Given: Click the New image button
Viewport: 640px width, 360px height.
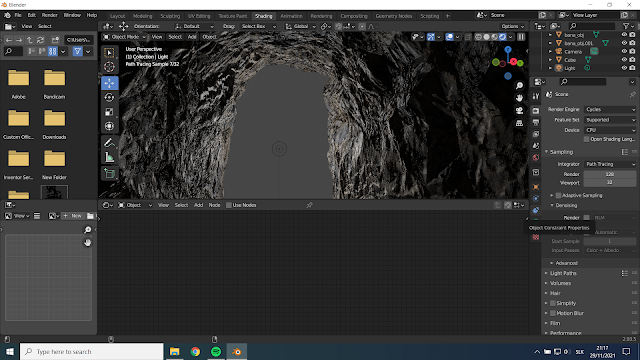Looking at the screenshot, I should 73,216.
